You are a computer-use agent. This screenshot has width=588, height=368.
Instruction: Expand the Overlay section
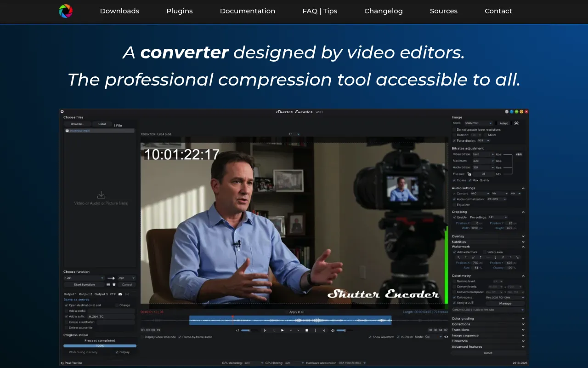(488, 236)
